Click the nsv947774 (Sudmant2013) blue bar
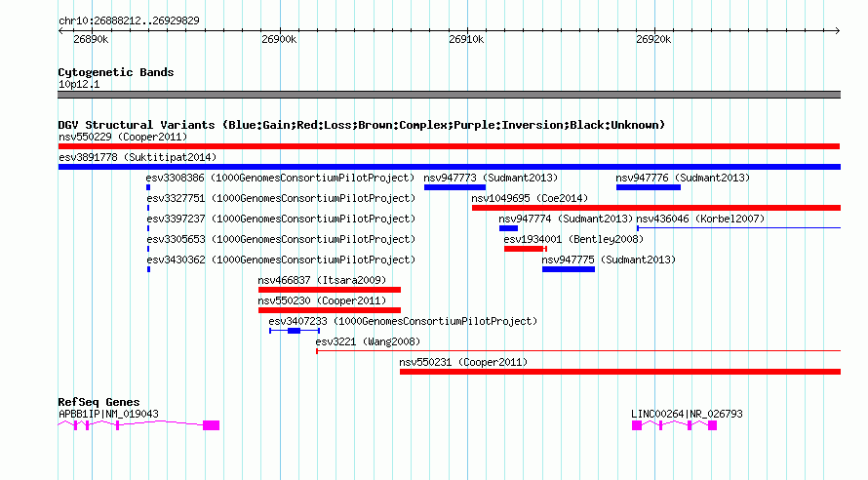 pos(508,228)
